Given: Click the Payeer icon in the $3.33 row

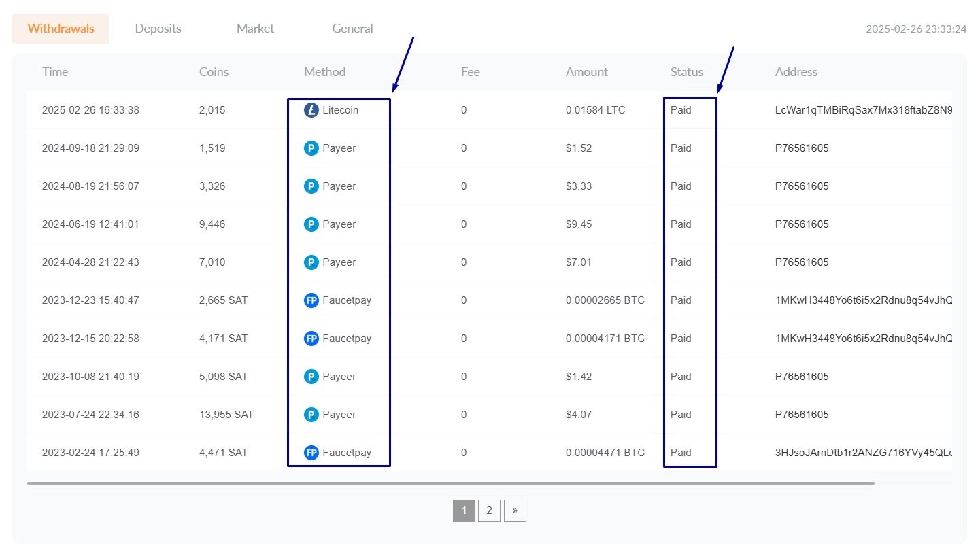Looking at the screenshot, I should (311, 186).
